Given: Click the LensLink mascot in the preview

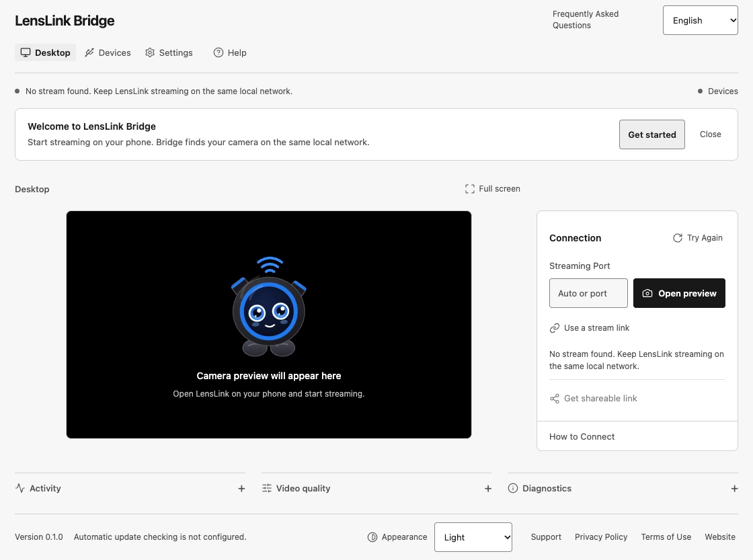Looking at the screenshot, I should [x=269, y=307].
